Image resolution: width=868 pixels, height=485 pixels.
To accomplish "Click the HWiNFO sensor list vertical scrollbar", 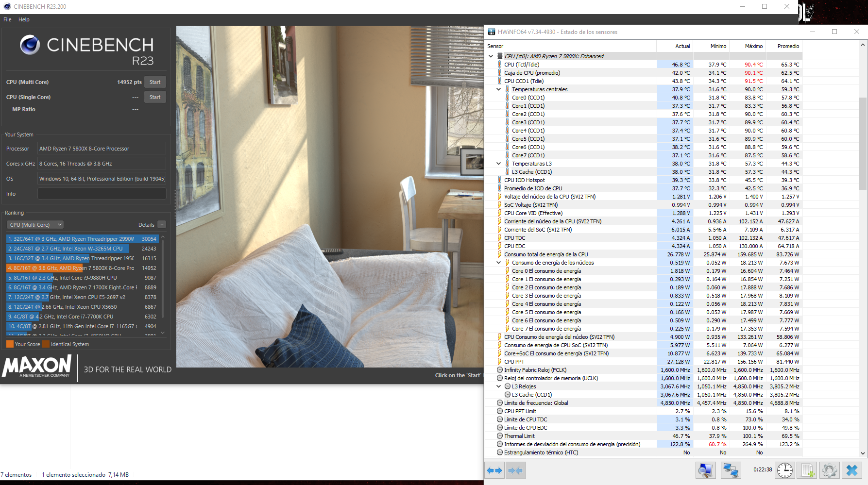I will coord(863,144).
